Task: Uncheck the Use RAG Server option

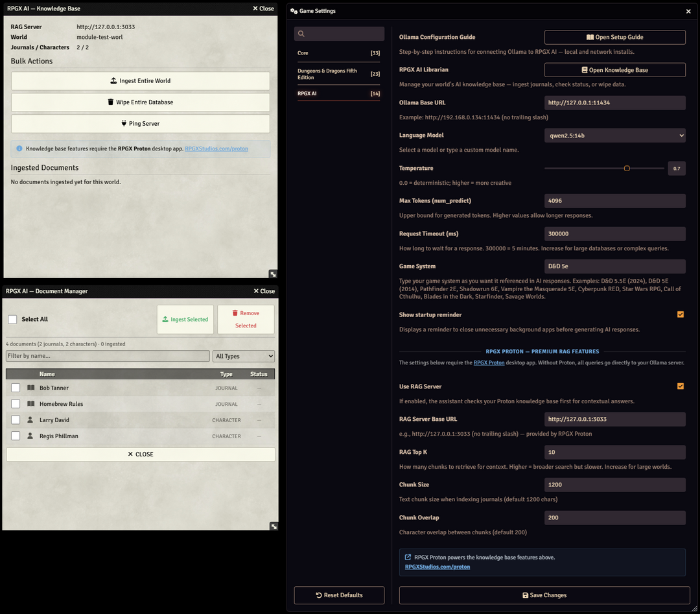Action: pyautogui.click(x=680, y=386)
